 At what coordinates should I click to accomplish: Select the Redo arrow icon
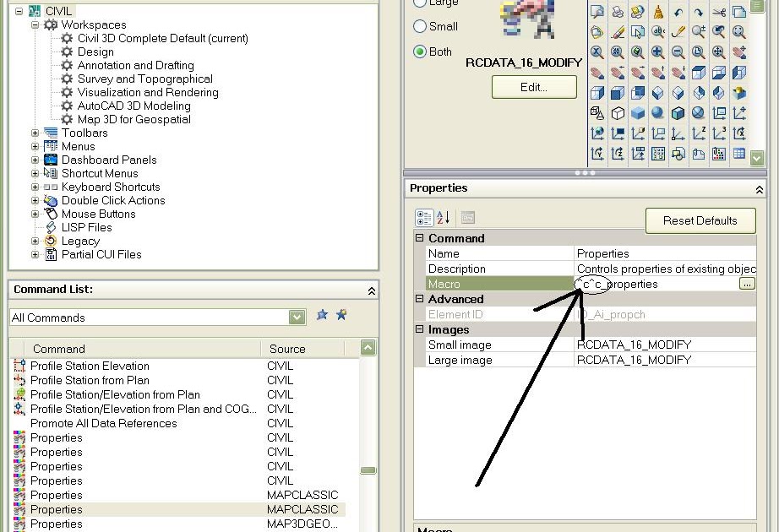click(x=698, y=11)
